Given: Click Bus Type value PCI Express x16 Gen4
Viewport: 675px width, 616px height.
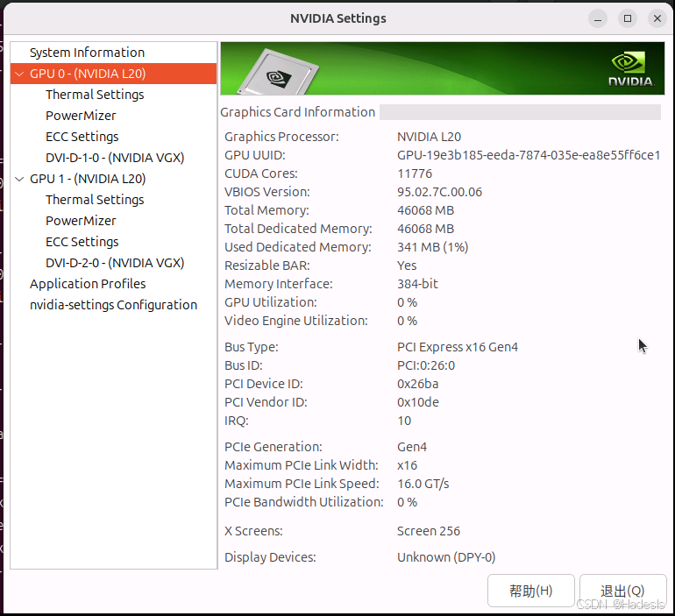Looking at the screenshot, I should tap(458, 347).
